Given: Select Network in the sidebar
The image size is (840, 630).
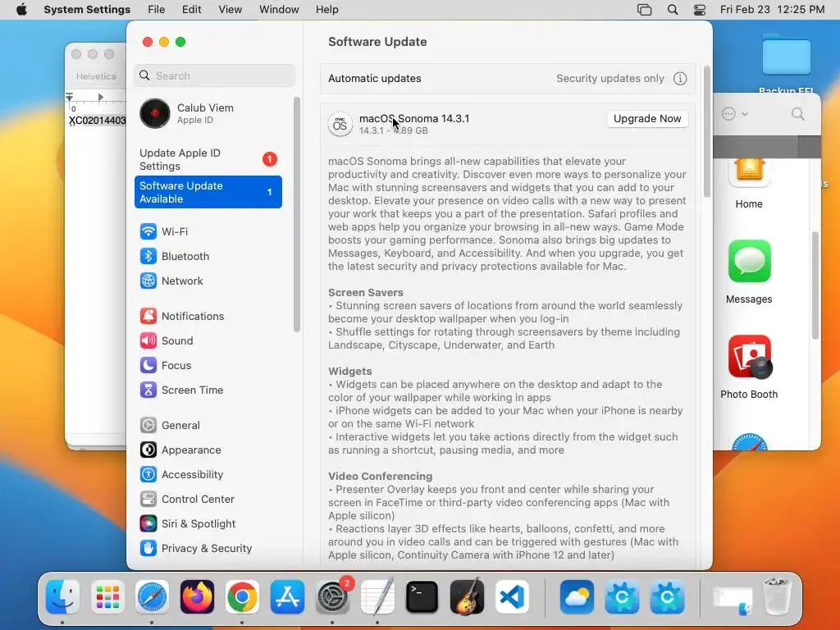Looking at the screenshot, I should tap(208, 281).
